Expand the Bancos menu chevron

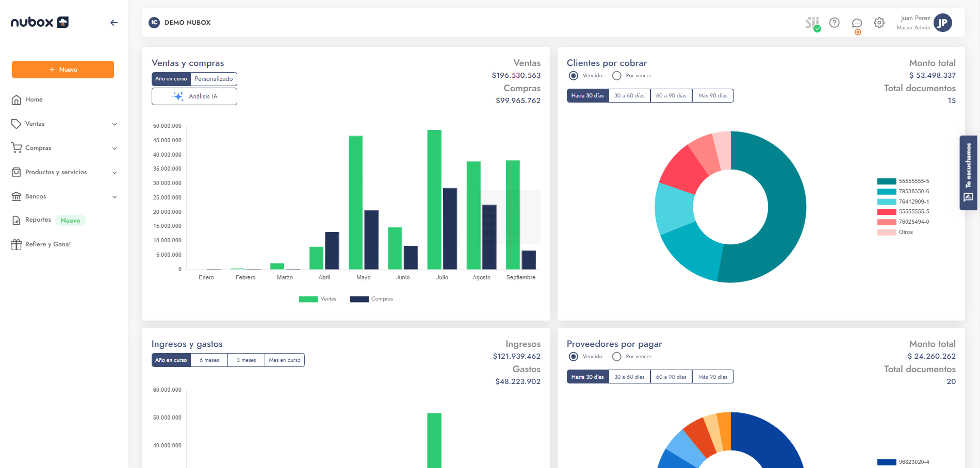115,197
